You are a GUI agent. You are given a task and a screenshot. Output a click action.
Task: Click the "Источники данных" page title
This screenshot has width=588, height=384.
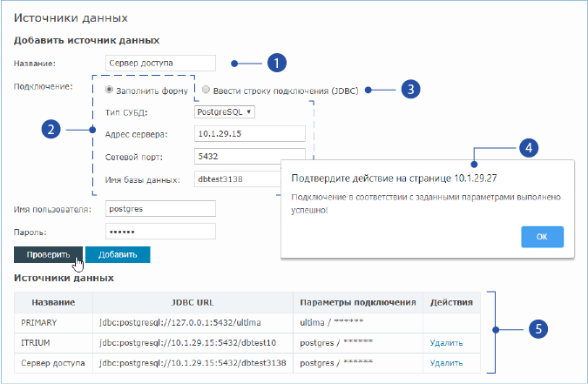click(x=71, y=18)
